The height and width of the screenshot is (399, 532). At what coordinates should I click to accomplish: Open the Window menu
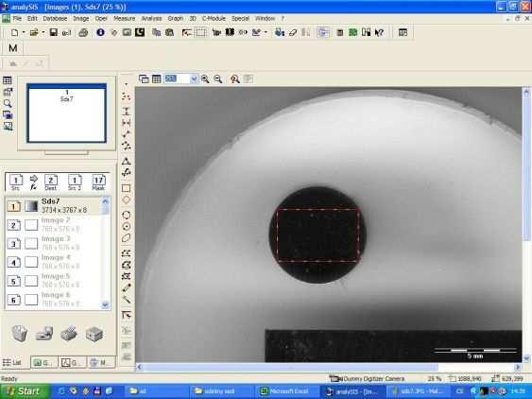(x=265, y=19)
